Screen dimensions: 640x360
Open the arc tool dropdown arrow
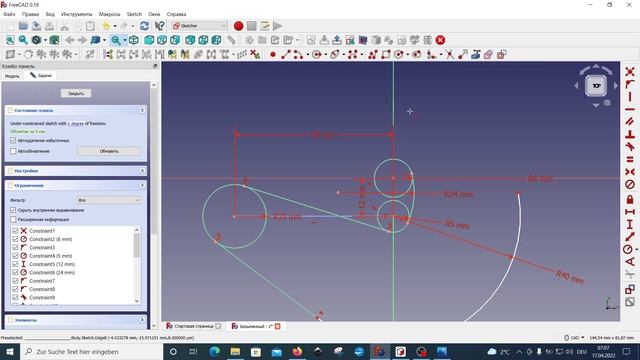pyautogui.click(x=307, y=54)
